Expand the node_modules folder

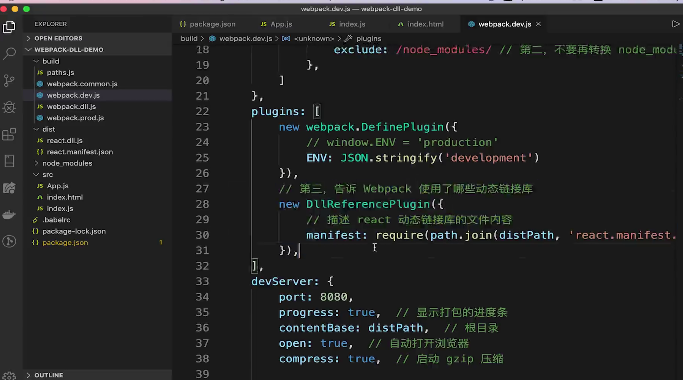(67, 163)
